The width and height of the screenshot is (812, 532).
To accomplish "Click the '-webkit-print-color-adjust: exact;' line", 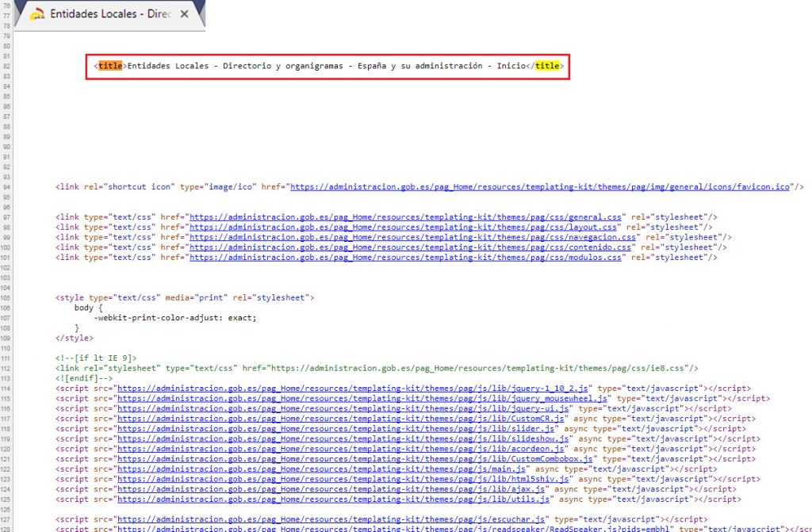I will (175, 318).
